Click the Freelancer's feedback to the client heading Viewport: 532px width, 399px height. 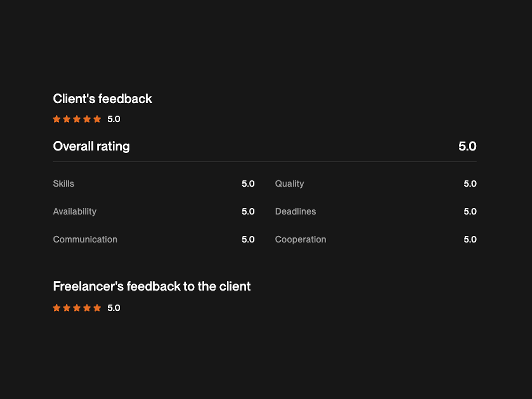[152, 286]
